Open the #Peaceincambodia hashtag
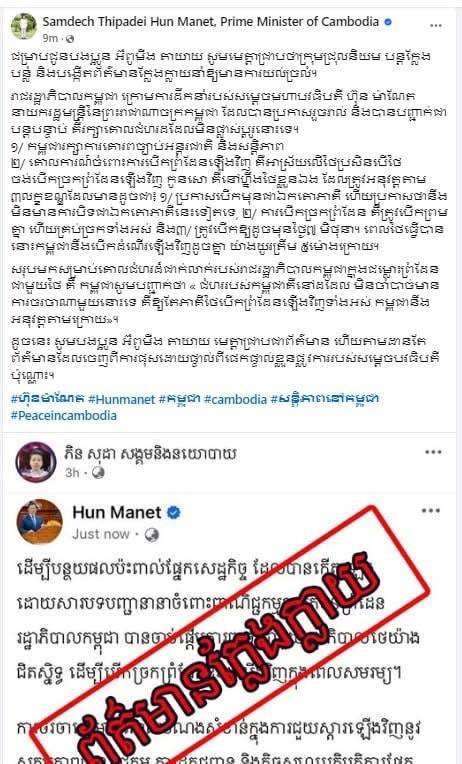 [x=64, y=416]
